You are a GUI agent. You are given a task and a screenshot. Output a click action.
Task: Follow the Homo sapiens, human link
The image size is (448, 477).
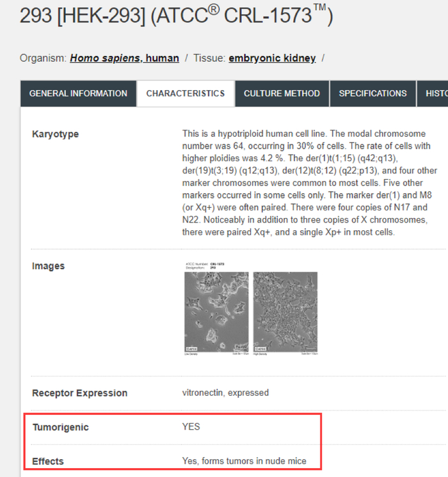click(x=124, y=58)
